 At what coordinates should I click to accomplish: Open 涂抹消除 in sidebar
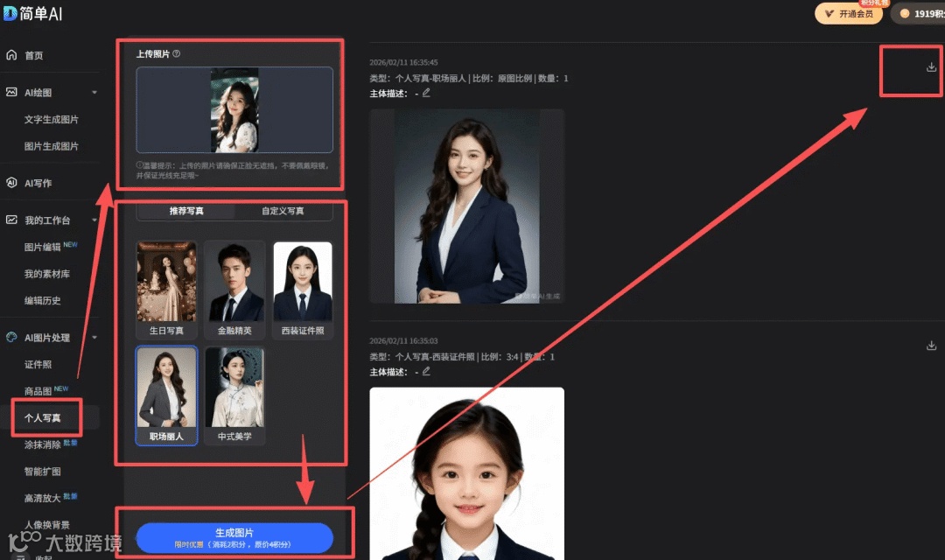click(x=42, y=444)
